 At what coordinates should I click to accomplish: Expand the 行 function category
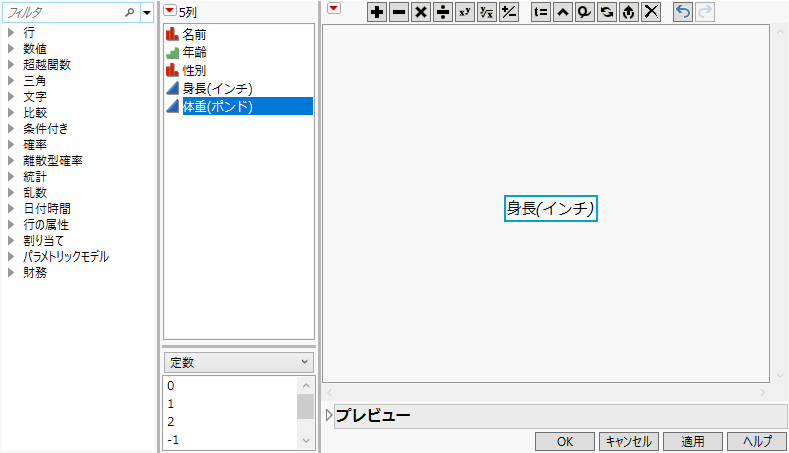coord(11,33)
